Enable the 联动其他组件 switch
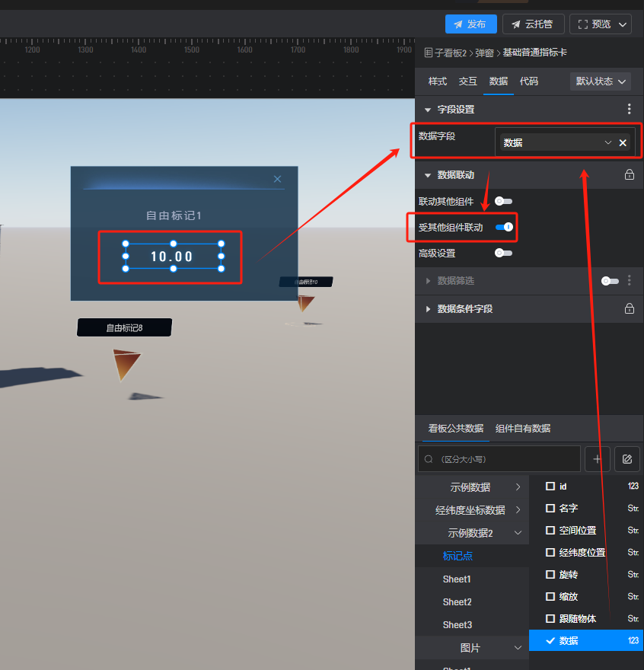644x670 pixels. click(503, 201)
